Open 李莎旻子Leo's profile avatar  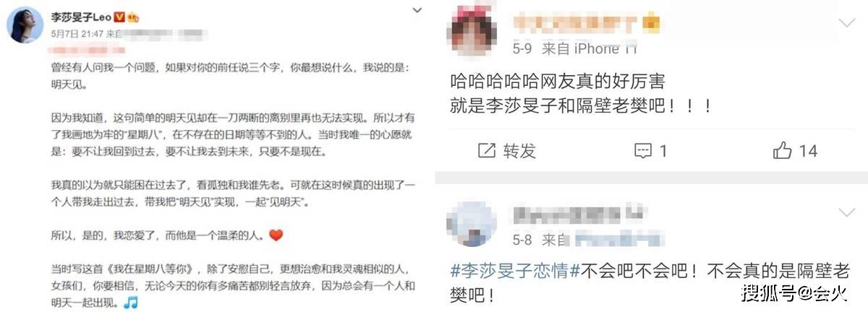coord(25,25)
